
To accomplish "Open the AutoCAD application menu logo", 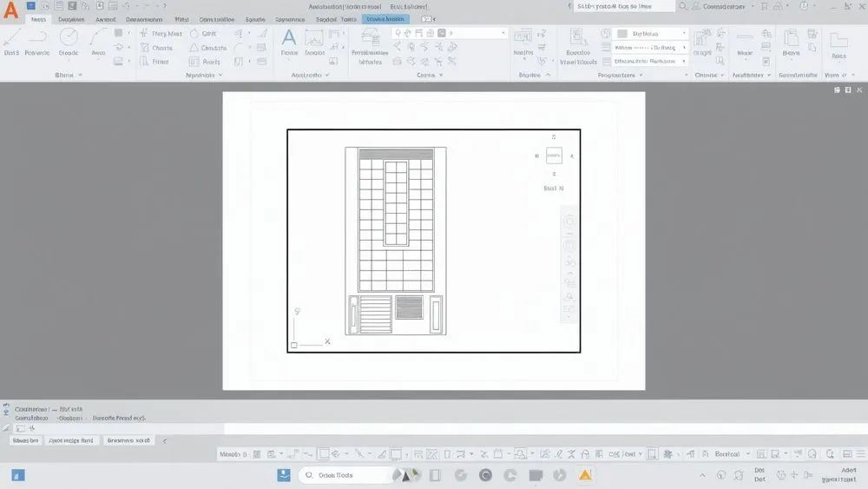I will tap(10, 10).
